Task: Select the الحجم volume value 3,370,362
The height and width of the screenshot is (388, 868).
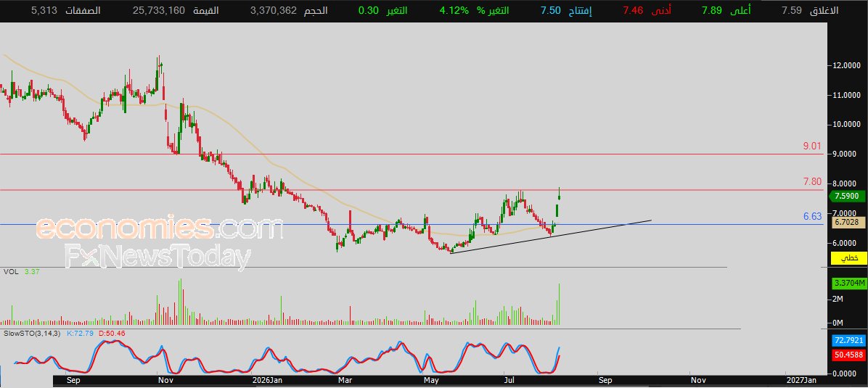Action: (x=274, y=11)
